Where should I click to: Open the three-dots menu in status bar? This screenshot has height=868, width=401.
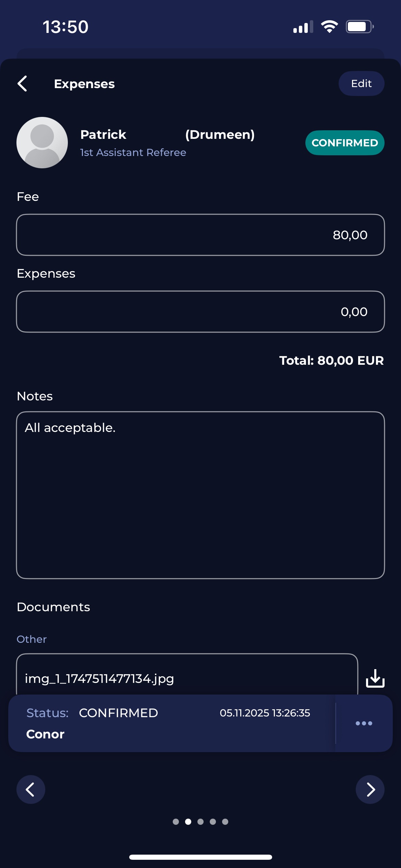tap(364, 723)
